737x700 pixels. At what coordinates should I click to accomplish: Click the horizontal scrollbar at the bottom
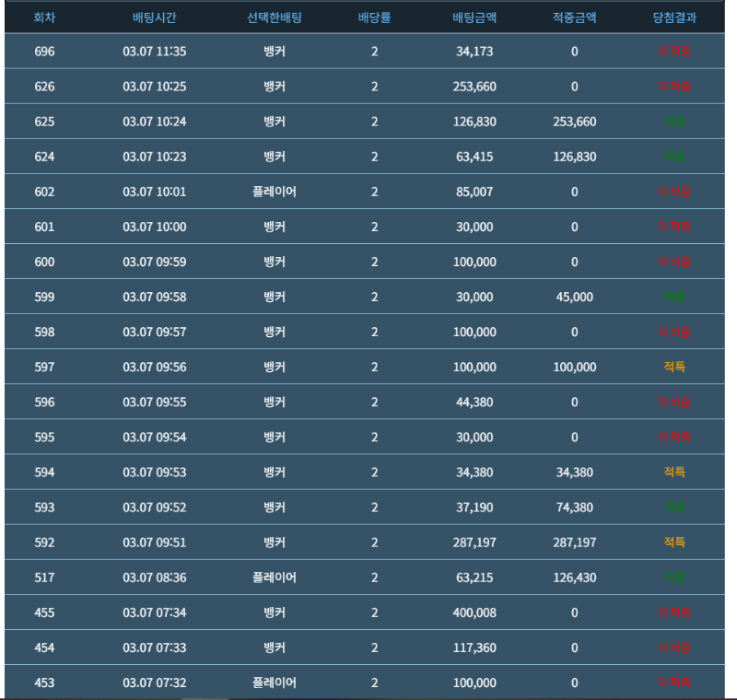click(x=205, y=698)
